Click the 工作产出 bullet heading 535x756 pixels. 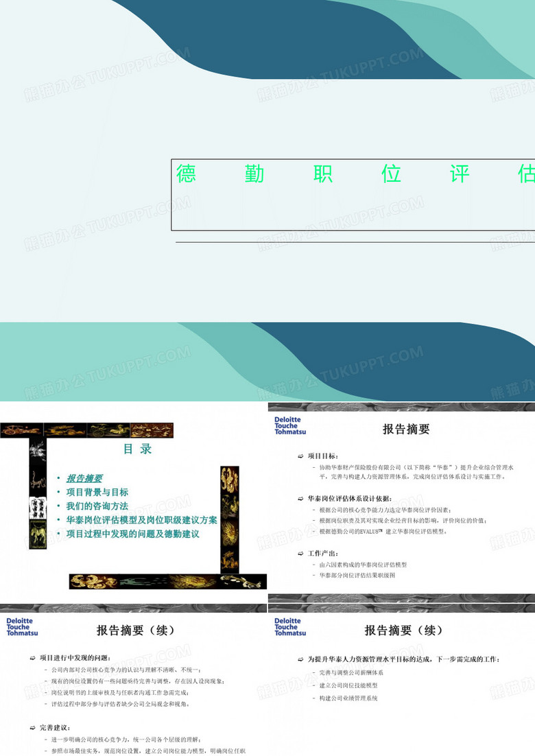323,554
